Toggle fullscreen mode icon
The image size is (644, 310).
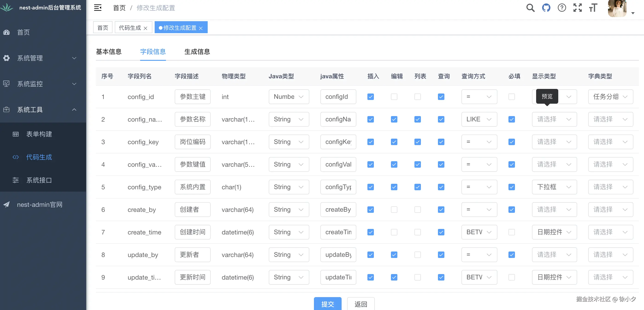click(x=577, y=8)
